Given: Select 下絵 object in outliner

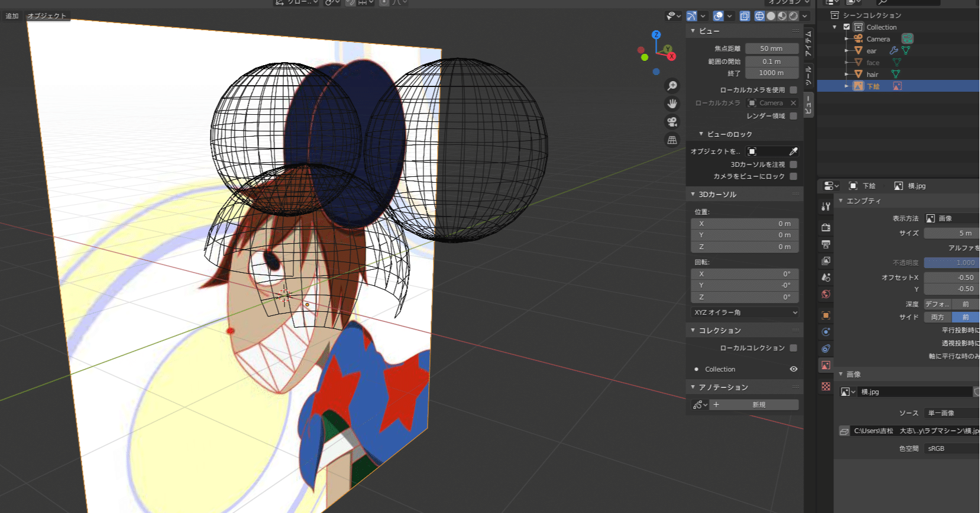Looking at the screenshot, I should (x=873, y=86).
